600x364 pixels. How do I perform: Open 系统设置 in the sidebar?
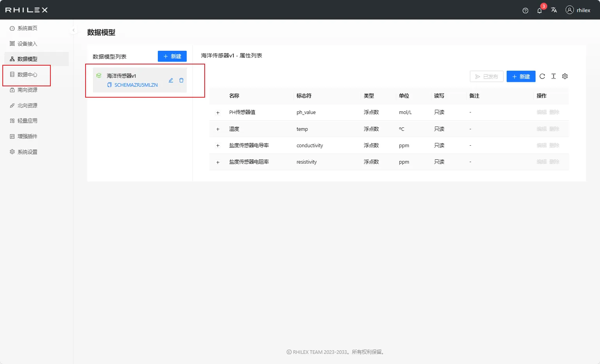[x=37, y=152]
